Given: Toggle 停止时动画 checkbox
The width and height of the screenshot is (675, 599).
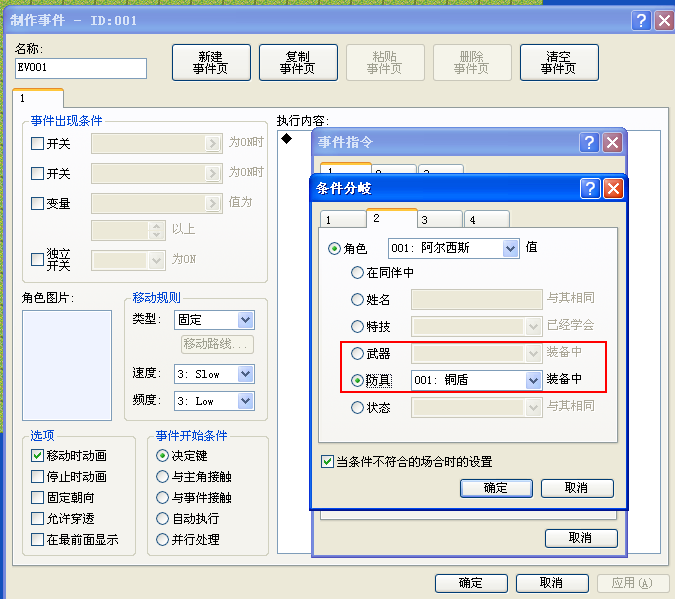Looking at the screenshot, I should tap(37, 476).
